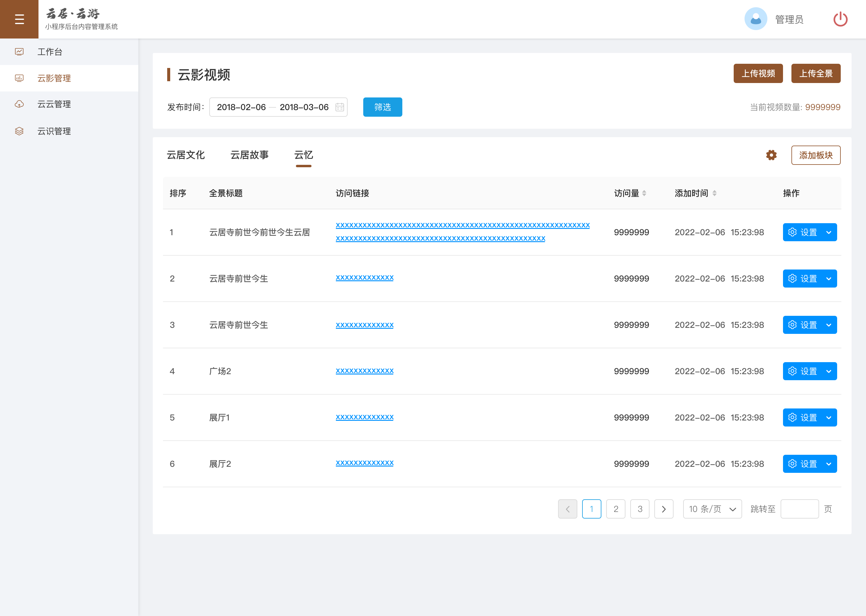This screenshot has height=616, width=866.
Task: Switch to the 云居文化 tab
Action: coord(186,155)
